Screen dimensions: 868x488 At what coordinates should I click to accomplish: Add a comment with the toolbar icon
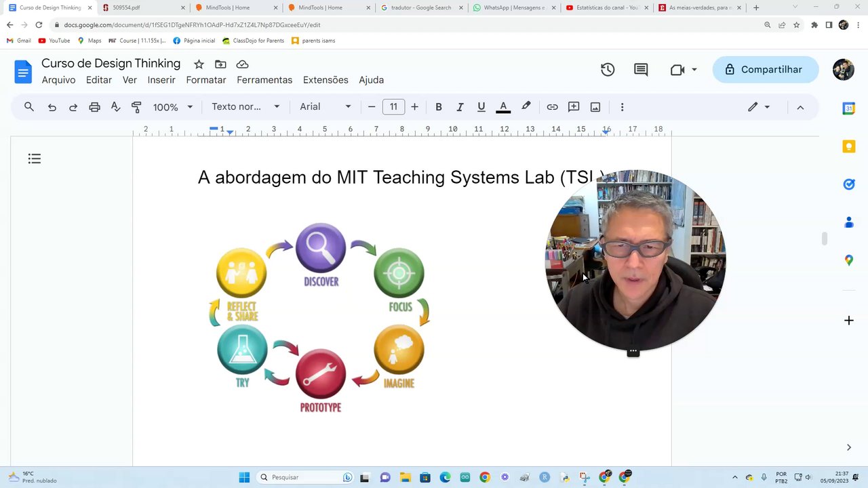coord(574,107)
